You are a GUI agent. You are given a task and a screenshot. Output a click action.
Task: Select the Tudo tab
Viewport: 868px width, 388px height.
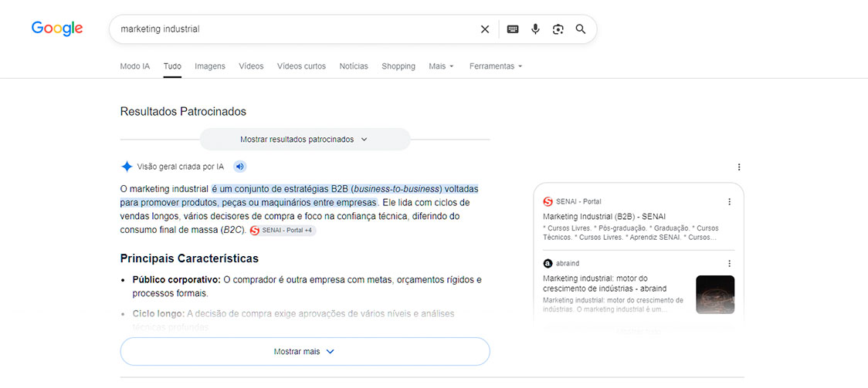pos(172,66)
